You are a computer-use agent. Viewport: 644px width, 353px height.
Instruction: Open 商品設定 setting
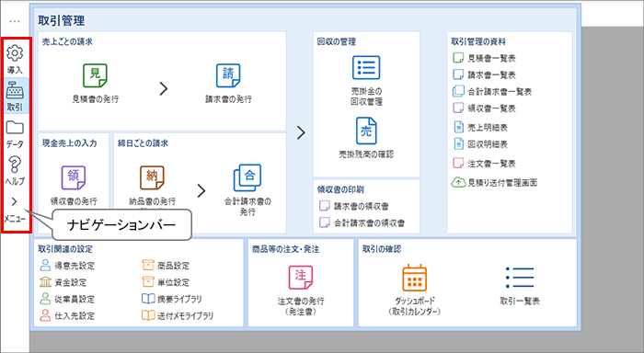pos(166,266)
